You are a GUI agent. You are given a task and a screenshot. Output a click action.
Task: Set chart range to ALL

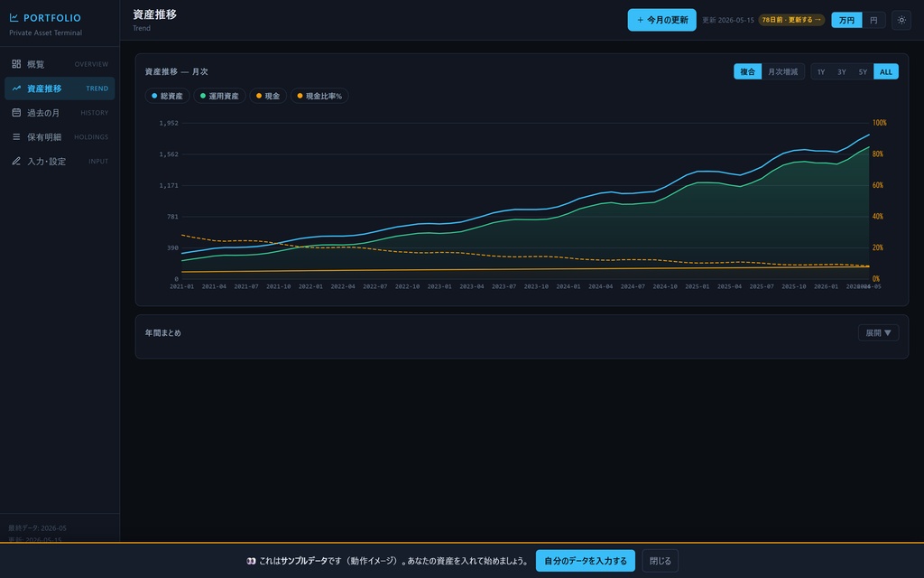(x=886, y=72)
